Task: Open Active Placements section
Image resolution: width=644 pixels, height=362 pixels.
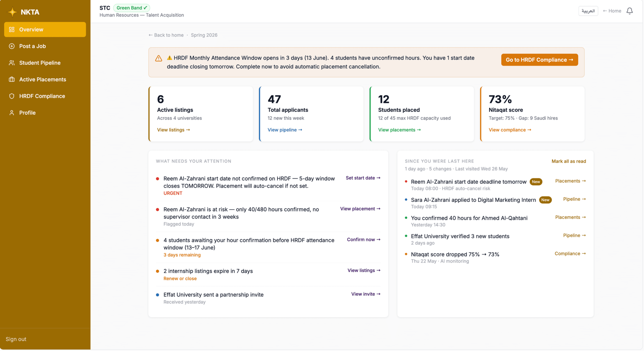Action: click(45, 79)
